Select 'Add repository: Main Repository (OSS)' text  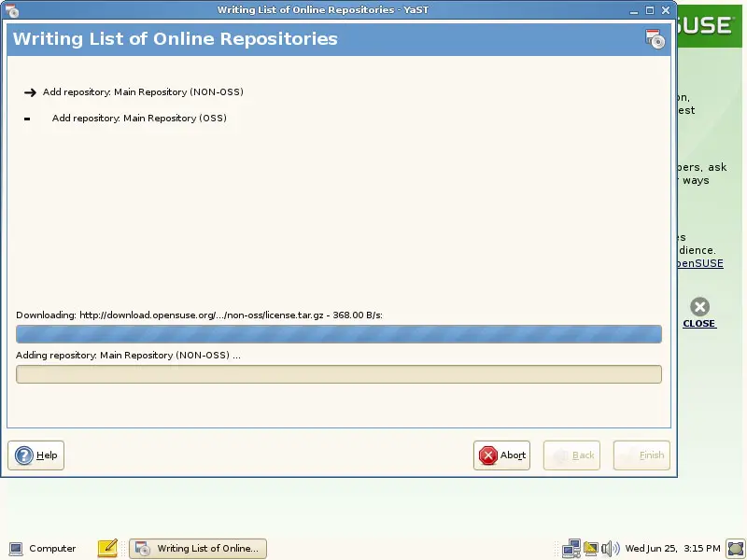(x=139, y=119)
